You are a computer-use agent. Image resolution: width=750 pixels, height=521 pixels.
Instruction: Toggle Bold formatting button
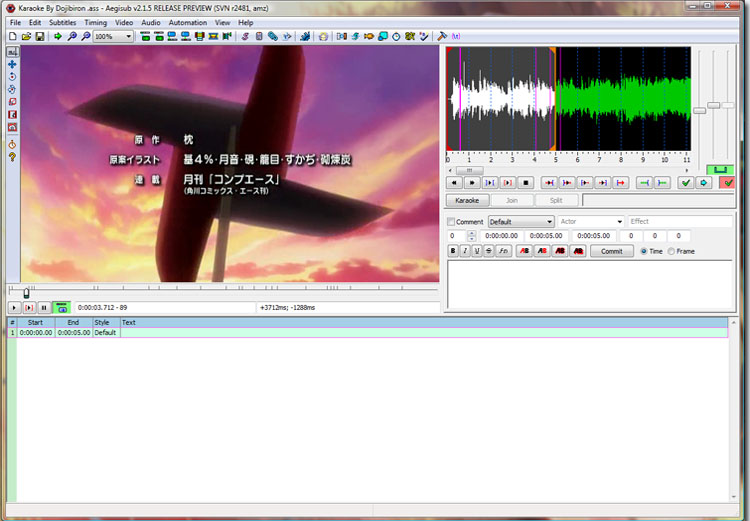click(453, 251)
